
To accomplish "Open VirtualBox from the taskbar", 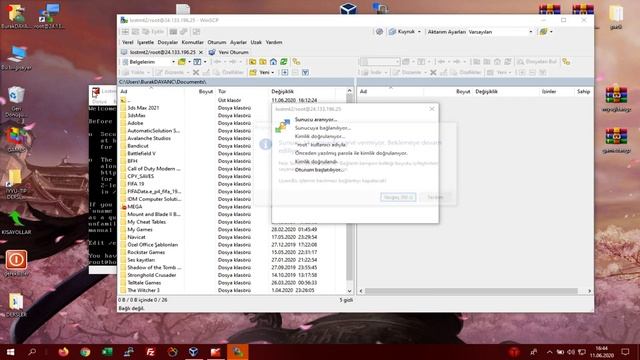I will coord(193,351).
